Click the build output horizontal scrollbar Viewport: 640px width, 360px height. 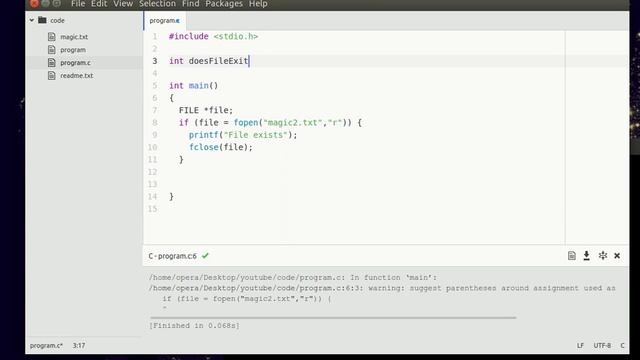pyautogui.click(x=333, y=317)
